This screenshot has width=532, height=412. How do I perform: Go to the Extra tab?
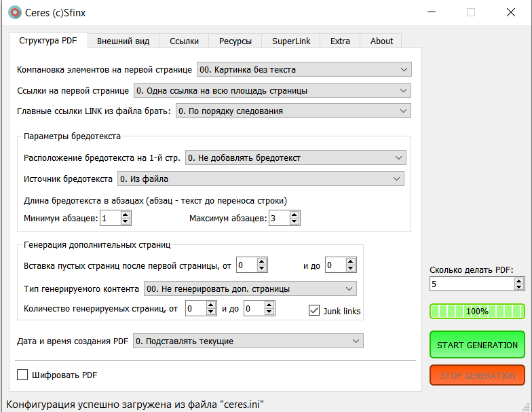340,41
